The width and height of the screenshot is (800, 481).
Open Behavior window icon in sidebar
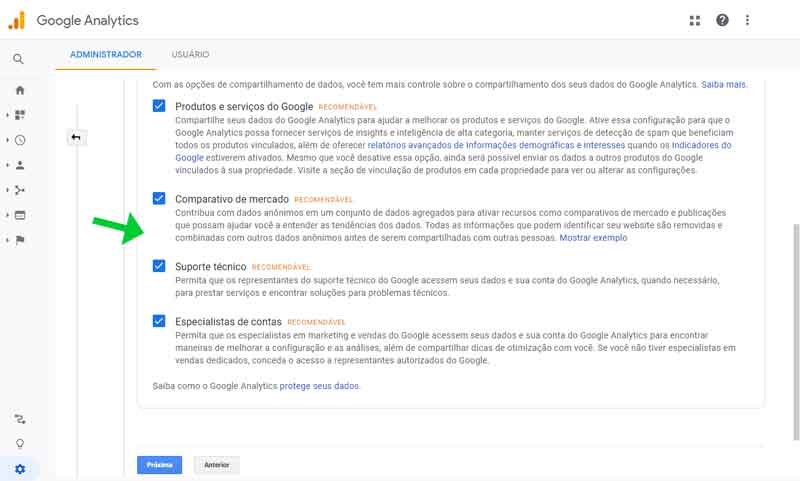pos(20,215)
